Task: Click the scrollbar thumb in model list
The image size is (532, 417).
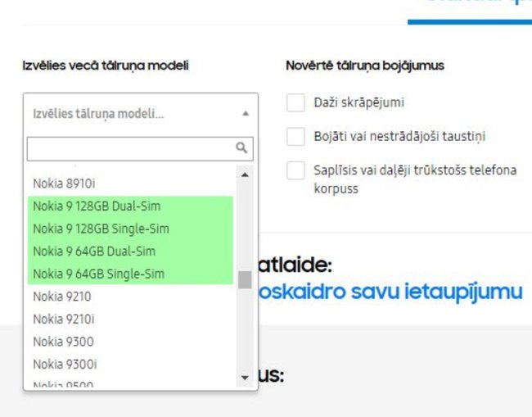Action: (245, 280)
